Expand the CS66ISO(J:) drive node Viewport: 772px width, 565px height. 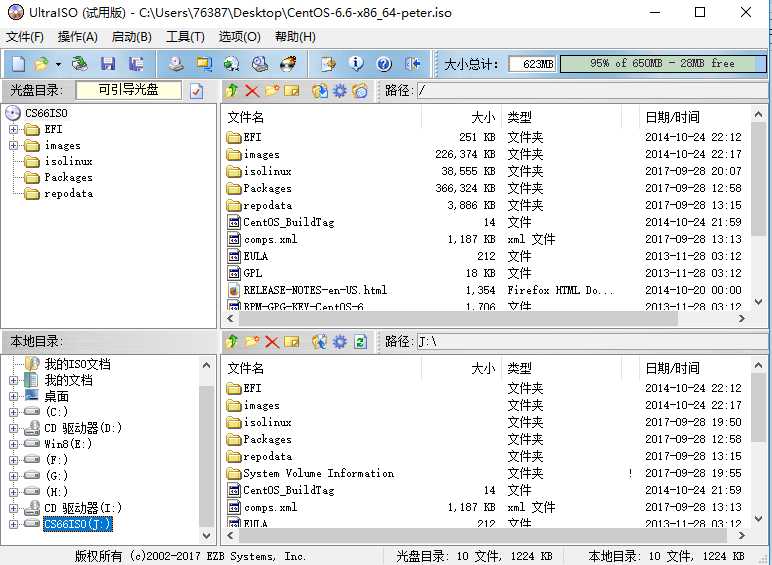pyautogui.click(x=13, y=524)
